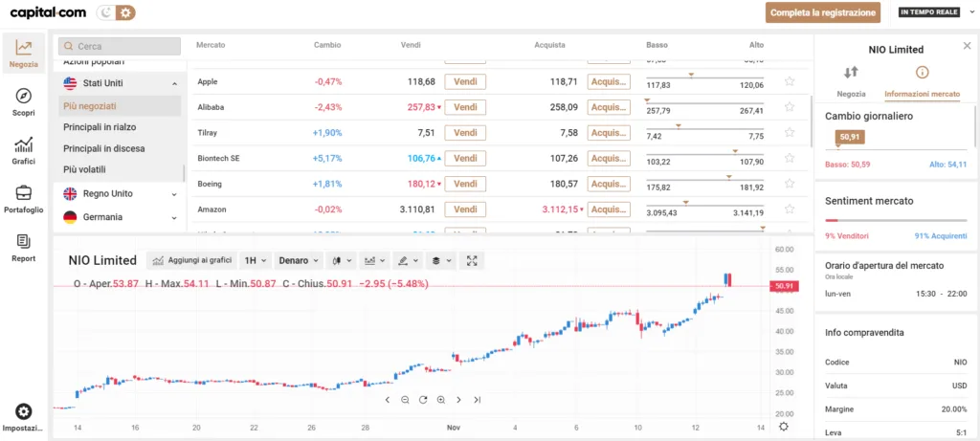Click Acquista button for Tilray
This screenshot has height=441, width=980.
[x=609, y=132]
